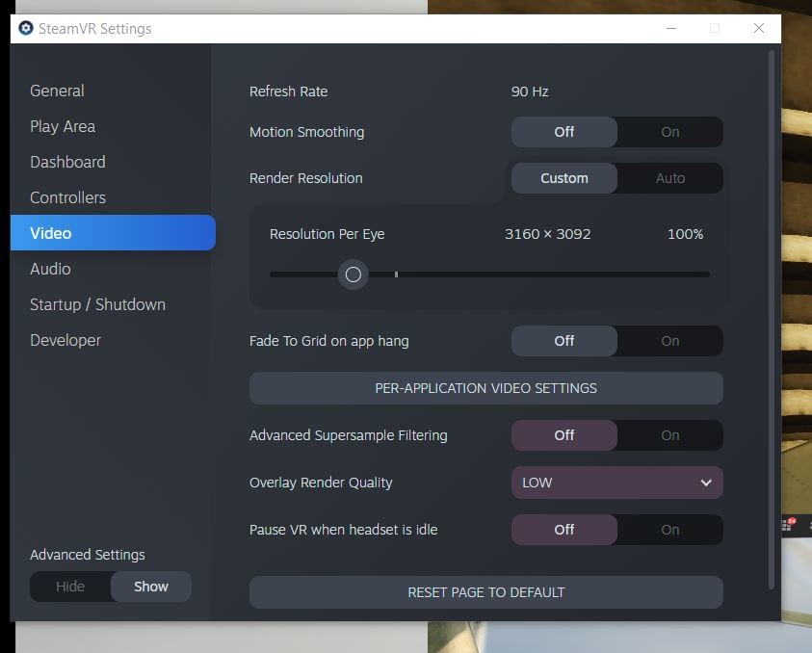812x653 pixels.
Task: Set Render Resolution to Auto
Action: (670, 178)
